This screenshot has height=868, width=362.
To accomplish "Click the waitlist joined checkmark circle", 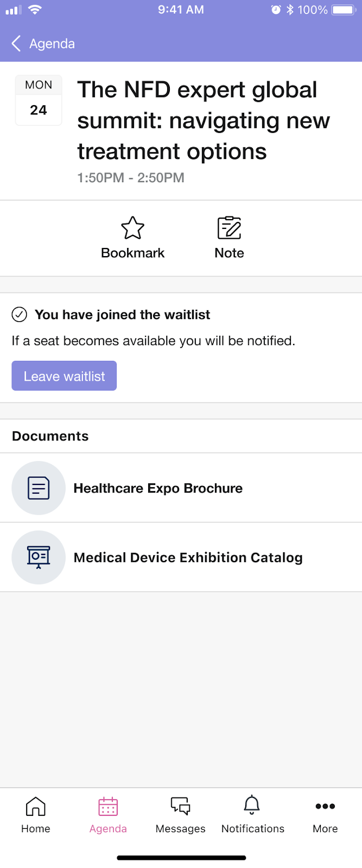I will click(20, 314).
